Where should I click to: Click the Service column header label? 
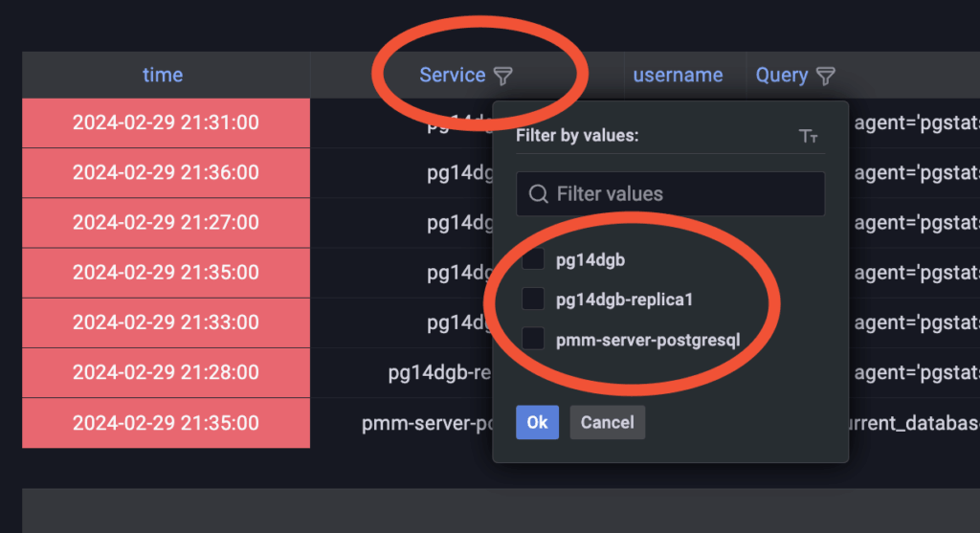[452, 75]
